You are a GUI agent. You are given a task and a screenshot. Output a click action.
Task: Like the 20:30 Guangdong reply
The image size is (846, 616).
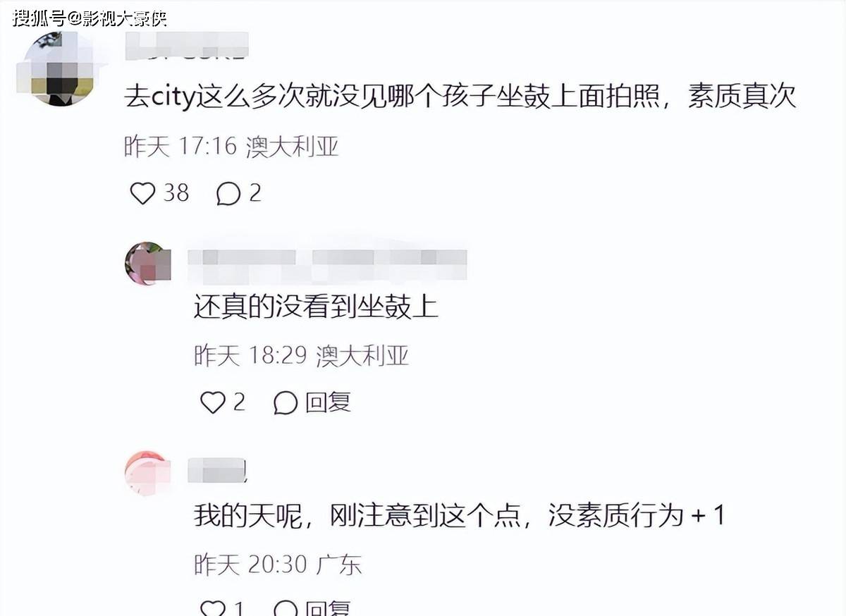click(x=213, y=609)
